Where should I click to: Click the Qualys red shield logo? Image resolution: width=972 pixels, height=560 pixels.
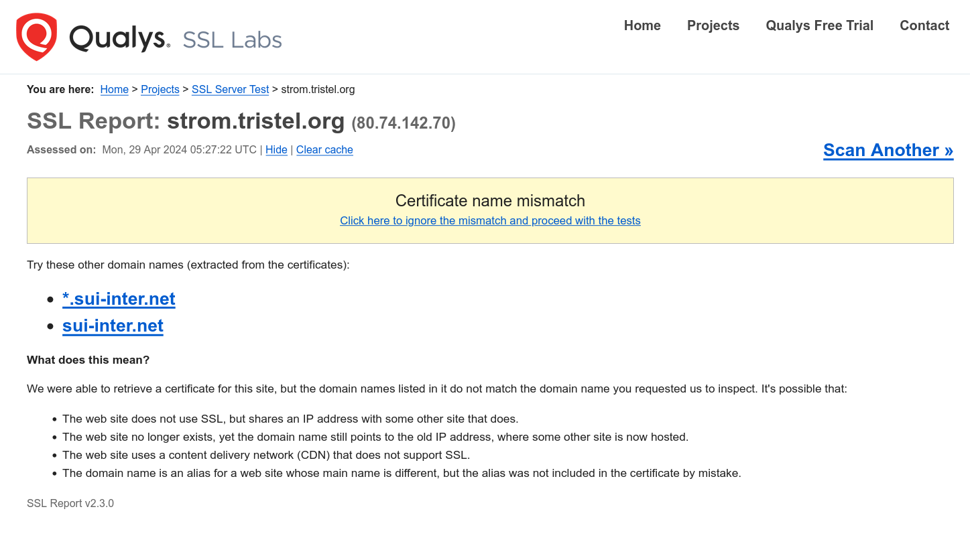click(36, 38)
